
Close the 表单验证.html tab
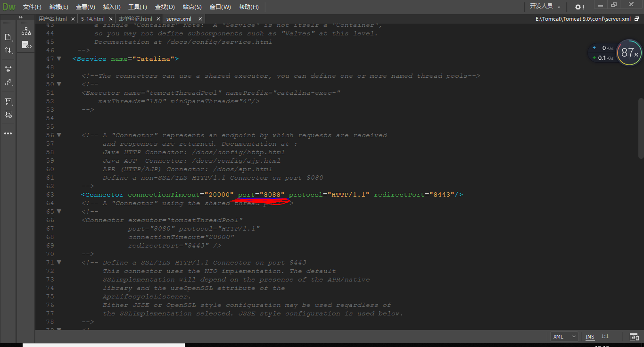158,19
